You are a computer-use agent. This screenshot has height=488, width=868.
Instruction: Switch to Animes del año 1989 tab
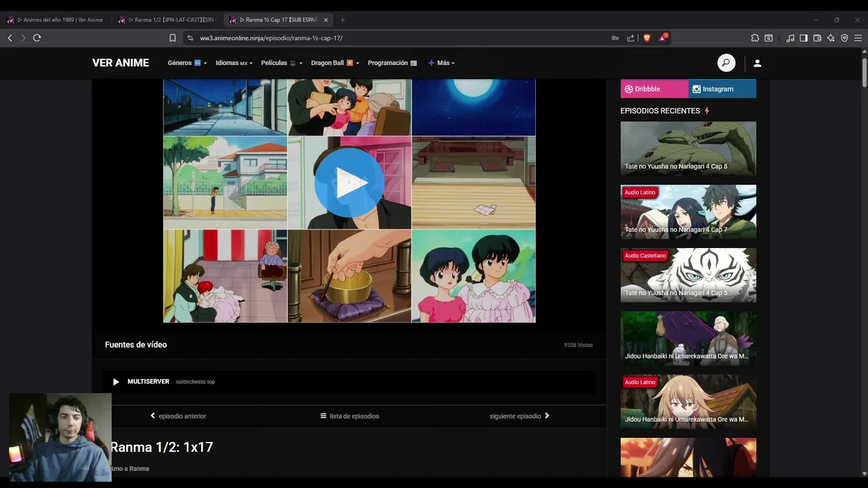pyautogui.click(x=56, y=20)
